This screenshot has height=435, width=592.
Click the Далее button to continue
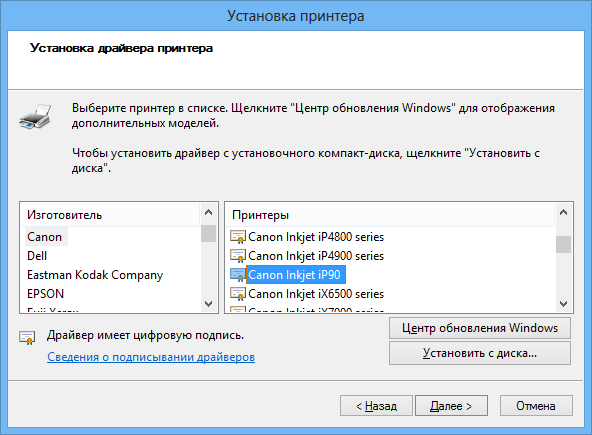[451, 406]
